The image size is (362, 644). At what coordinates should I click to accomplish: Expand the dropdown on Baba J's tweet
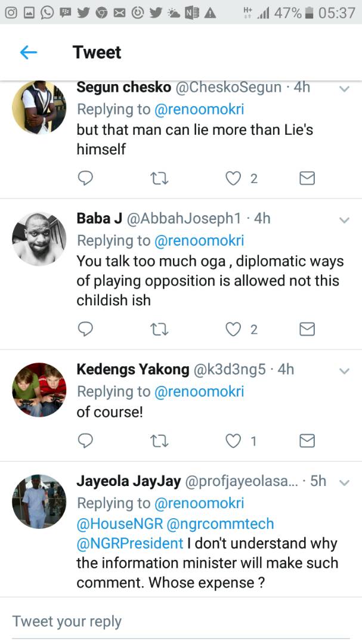pyautogui.click(x=344, y=220)
